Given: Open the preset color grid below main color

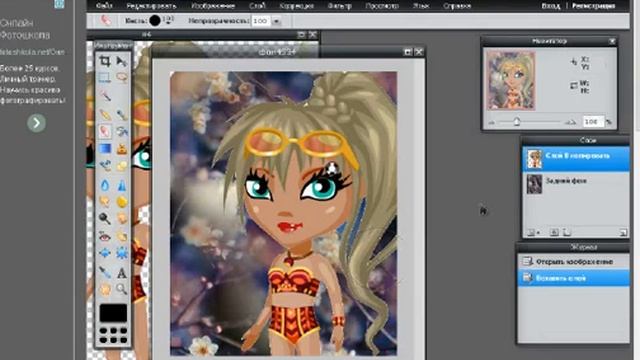Looking at the screenshot, I should point(113,335).
